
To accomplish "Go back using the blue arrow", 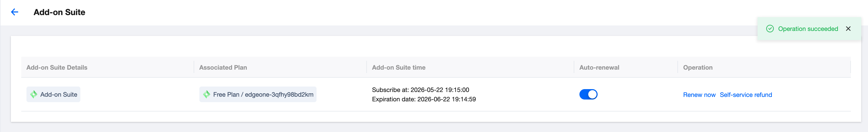I will click(15, 12).
